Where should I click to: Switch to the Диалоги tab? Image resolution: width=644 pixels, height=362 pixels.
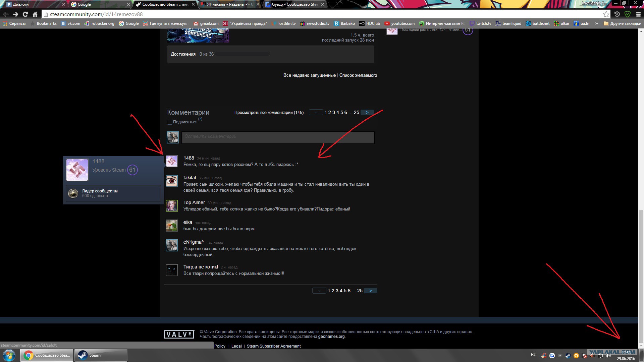point(30,4)
